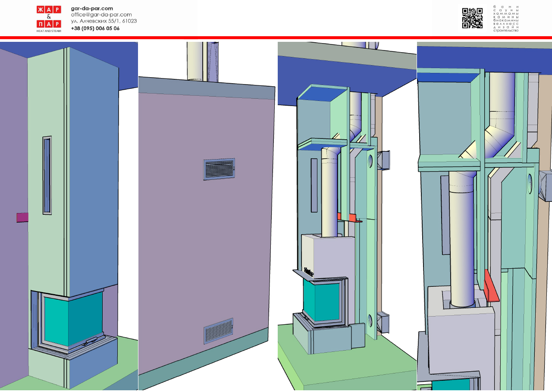Screen dimensions: 552x392
Task: Click 'строительство' in the services list
Action: pos(506,30)
